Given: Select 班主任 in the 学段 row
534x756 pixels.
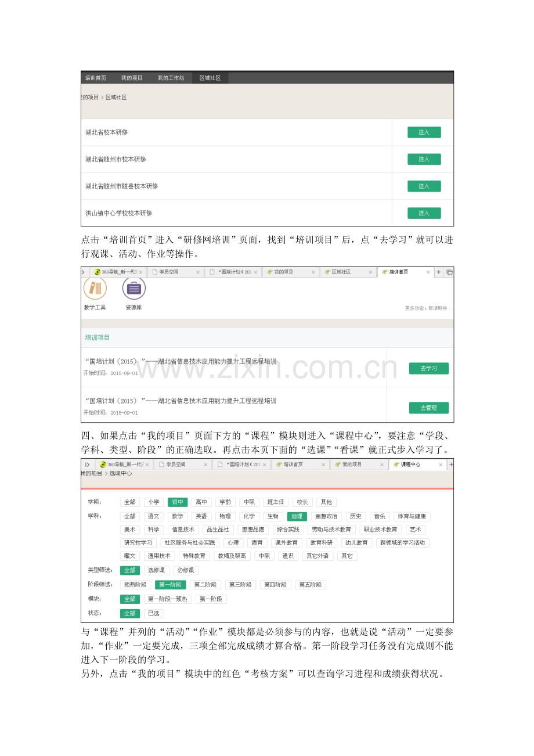Looking at the screenshot, I should (x=276, y=502).
